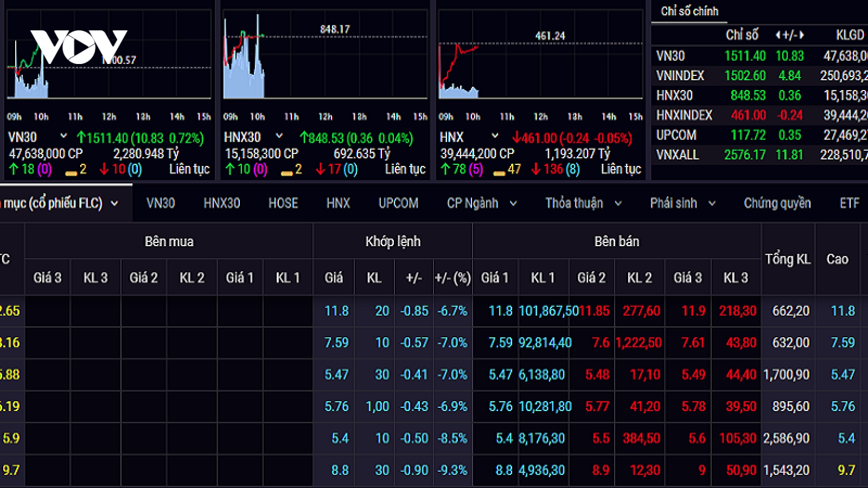Select the VN30 row in index table
The width and height of the screenshot is (868, 488).
coord(759,56)
